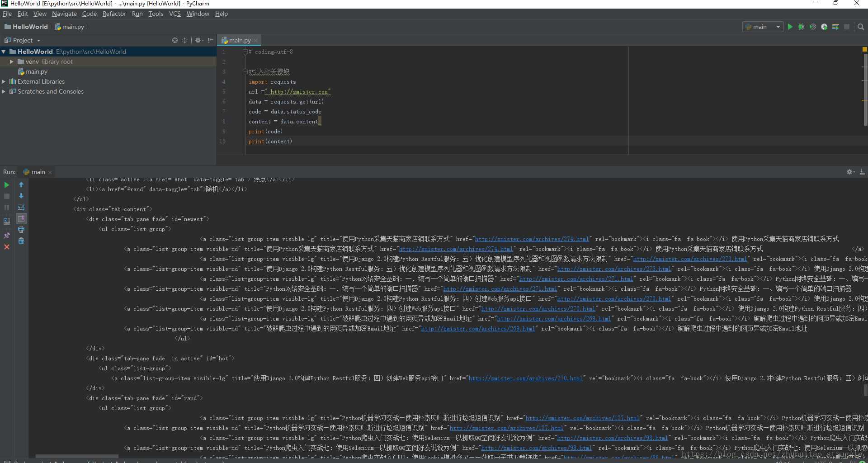Rerun main in the Run panel

[7, 185]
